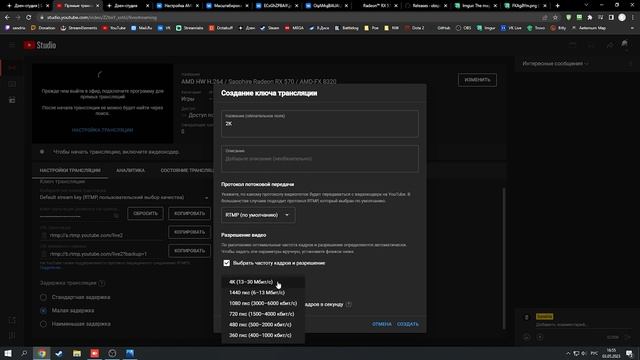Switch to the Imgur browser tab
This screenshot has width=640, height=360.
pos(475,6)
